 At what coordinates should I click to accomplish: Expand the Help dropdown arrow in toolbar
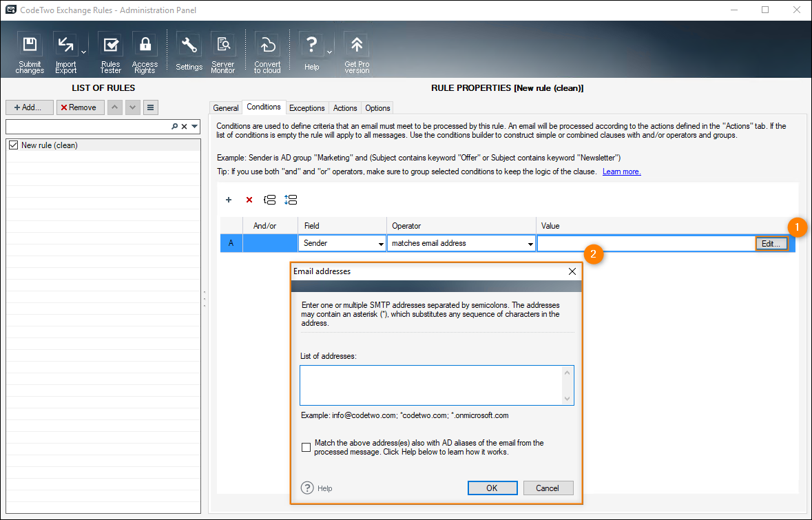click(x=329, y=52)
